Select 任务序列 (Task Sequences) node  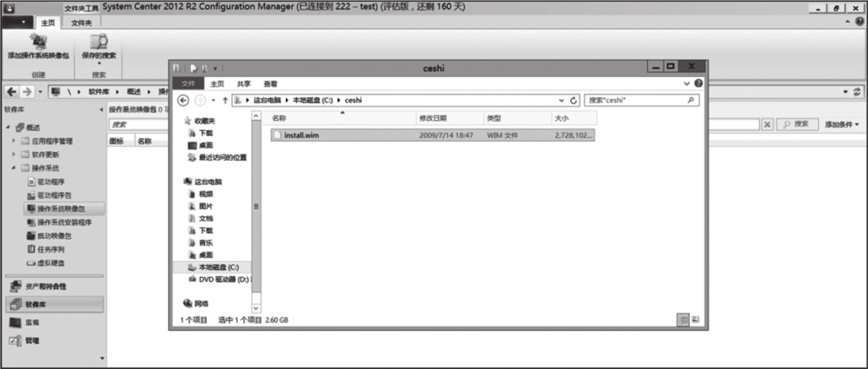[x=46, y=249]
